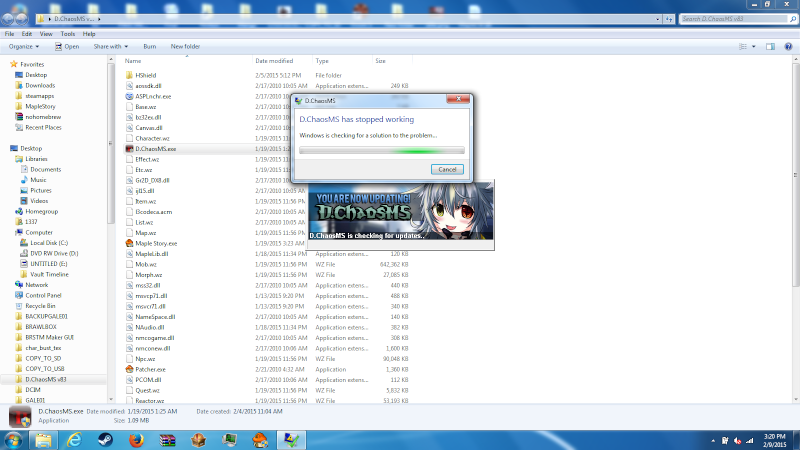Cancel the stopped working dialog
The image size is (800, 450).
pyautogui.click(x=447, y=169)
